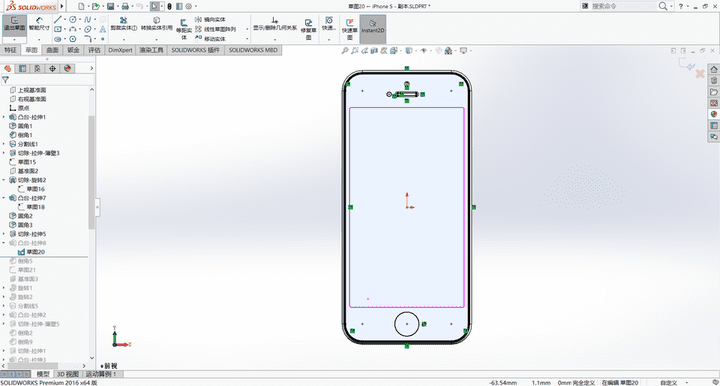This screenshot has width=720, height=386.
Task: Open DimXpertManager crosshair tab
Action: click(52, 68)
